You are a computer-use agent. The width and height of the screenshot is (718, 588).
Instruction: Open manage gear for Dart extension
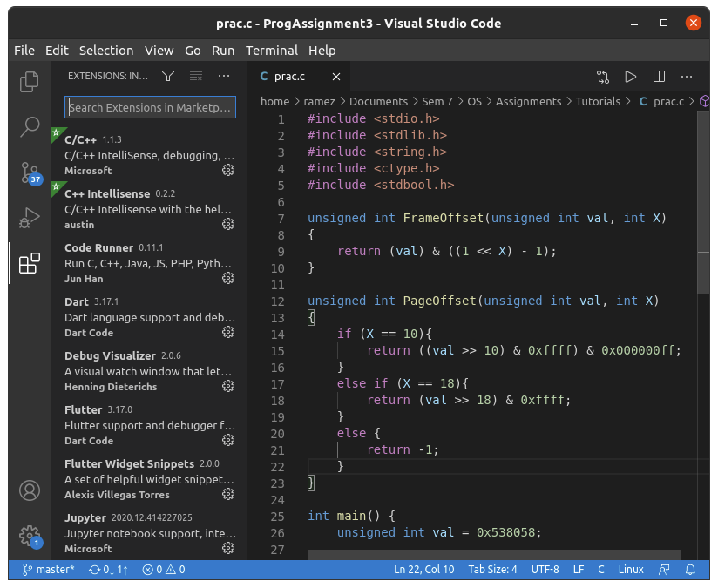coord(228,332)
